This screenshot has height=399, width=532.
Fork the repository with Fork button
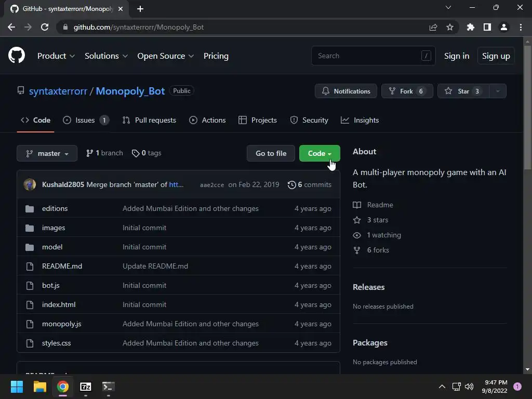(407, 91)
